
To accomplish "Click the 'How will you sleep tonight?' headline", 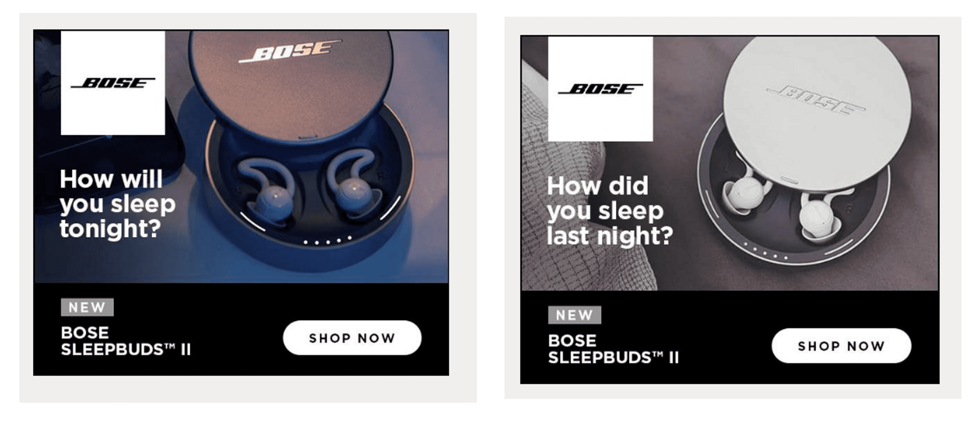I will (x=117, y=204).
